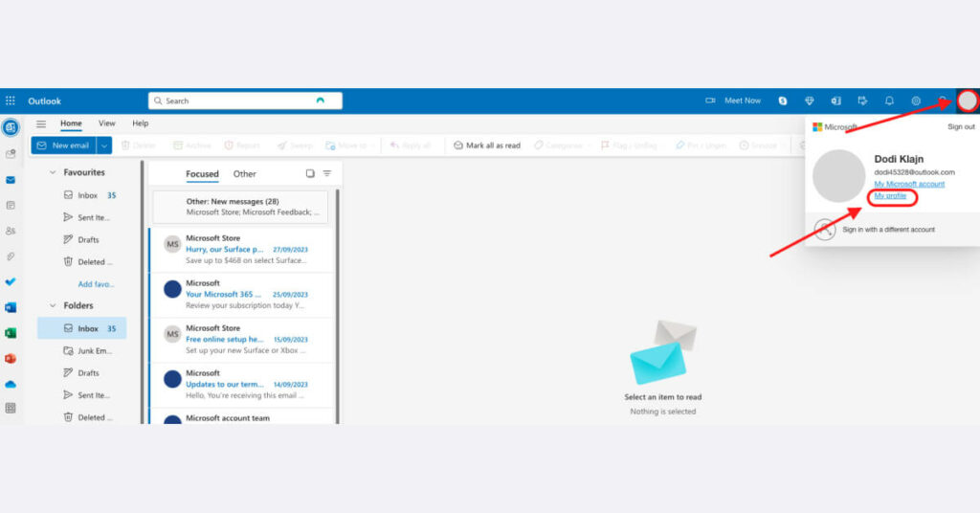
Task: Open New email dropdown arrow
Action: [x=104, y=145]
